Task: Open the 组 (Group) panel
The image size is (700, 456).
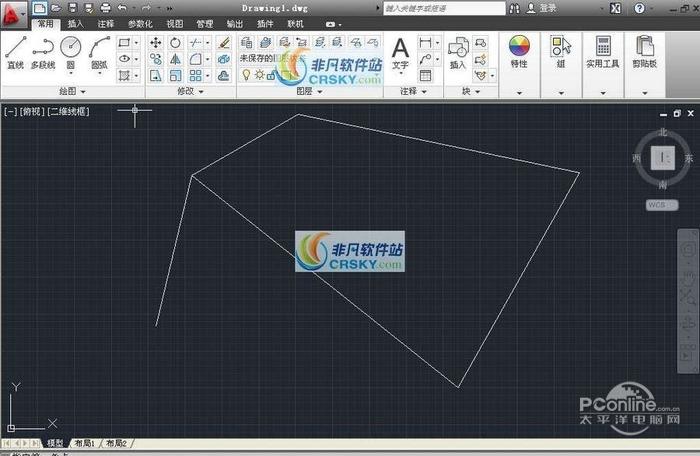Action: click(561, 51)
